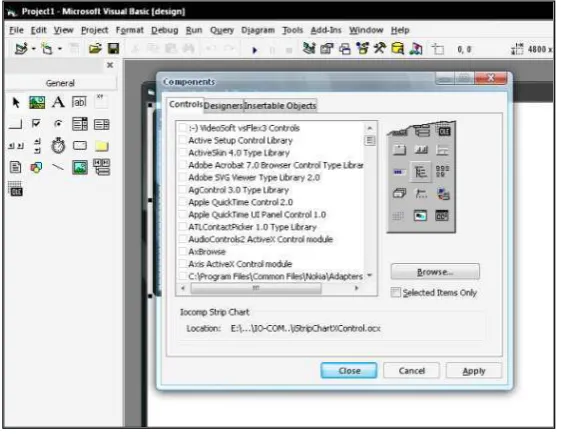Show the Form Layout Window from the toolbar
The width and height of the screenshot is (561, 434).
(345, 49)
